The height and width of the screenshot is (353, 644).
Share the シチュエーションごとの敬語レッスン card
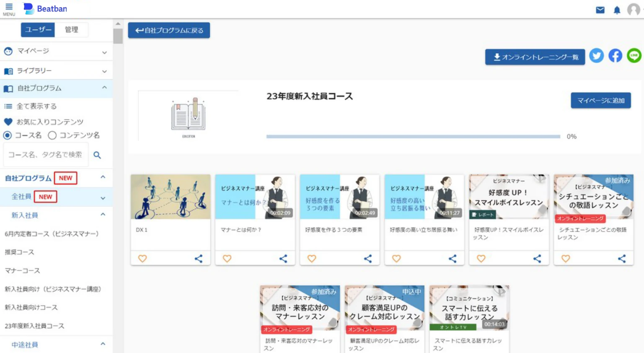622,259
